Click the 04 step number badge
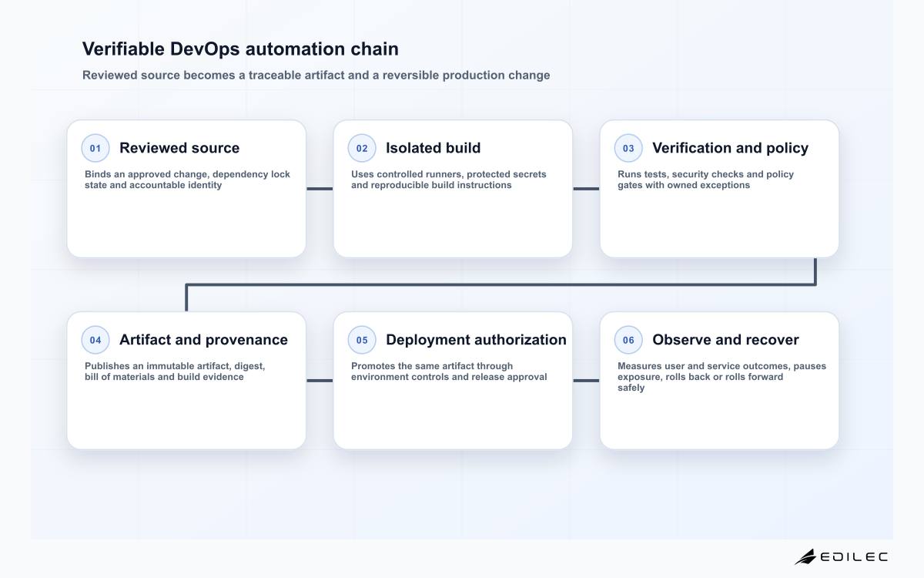The image size is (924, 578). [x=95, y=340]
